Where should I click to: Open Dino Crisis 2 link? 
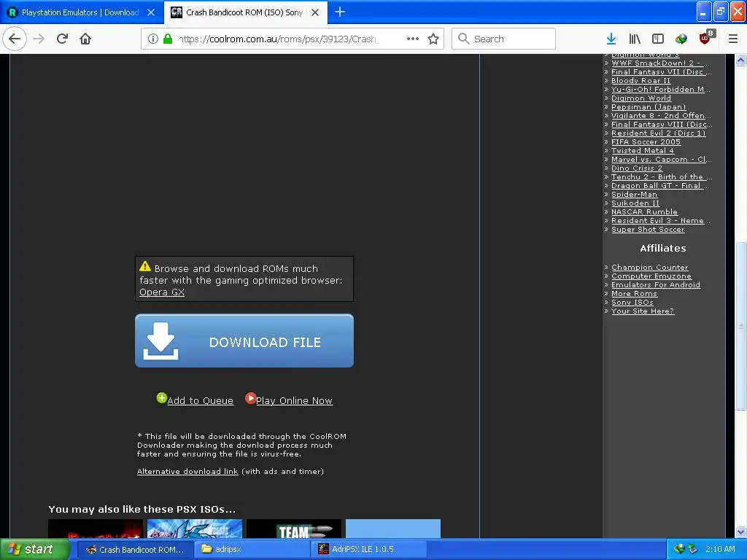(x=637, y=168)
